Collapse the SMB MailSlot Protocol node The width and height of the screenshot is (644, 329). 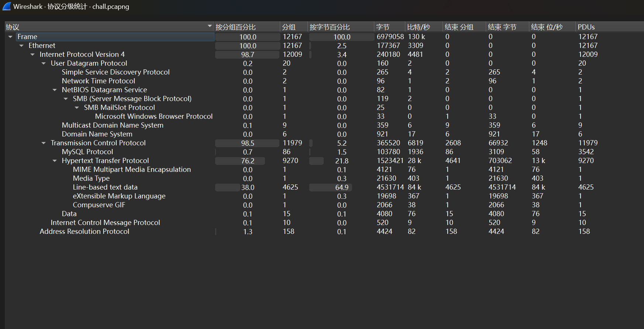click(x=77, y=108)
